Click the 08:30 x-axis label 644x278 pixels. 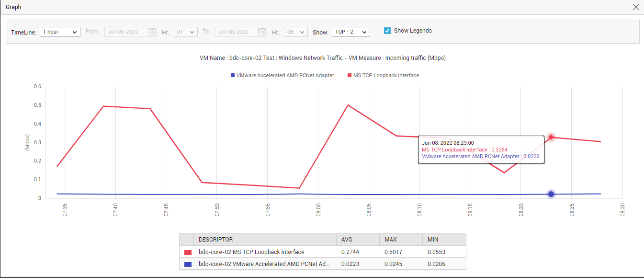(622, 210)
